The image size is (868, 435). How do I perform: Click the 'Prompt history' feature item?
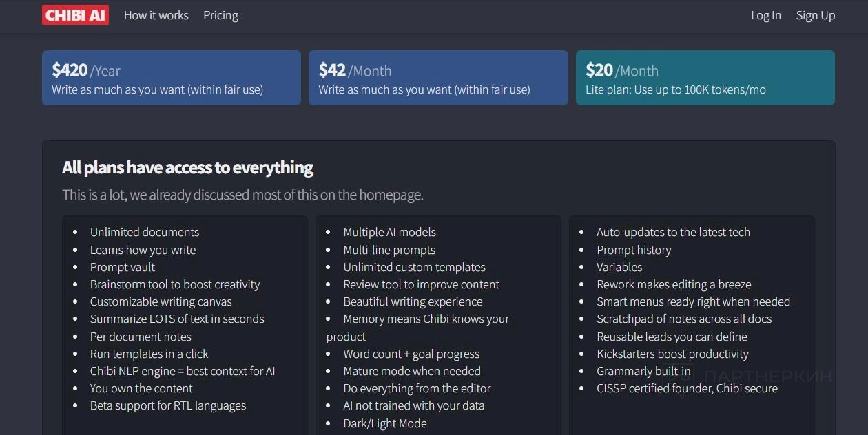pos(634,250)
